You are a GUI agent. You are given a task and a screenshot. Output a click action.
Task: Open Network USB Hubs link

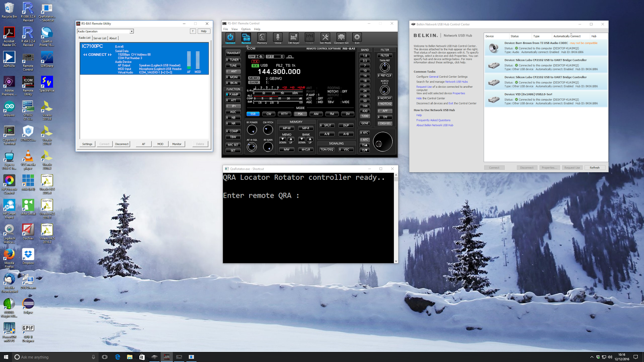(x=456, y=82)
